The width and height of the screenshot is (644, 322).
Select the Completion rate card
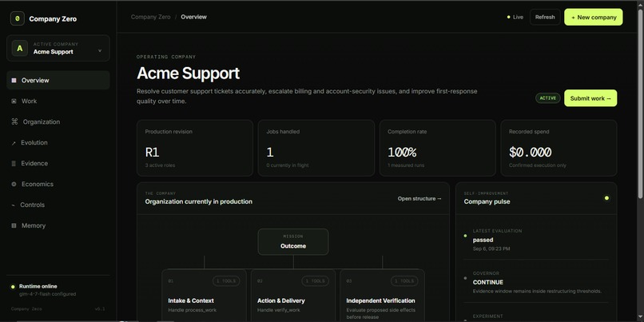coord(437,148)
